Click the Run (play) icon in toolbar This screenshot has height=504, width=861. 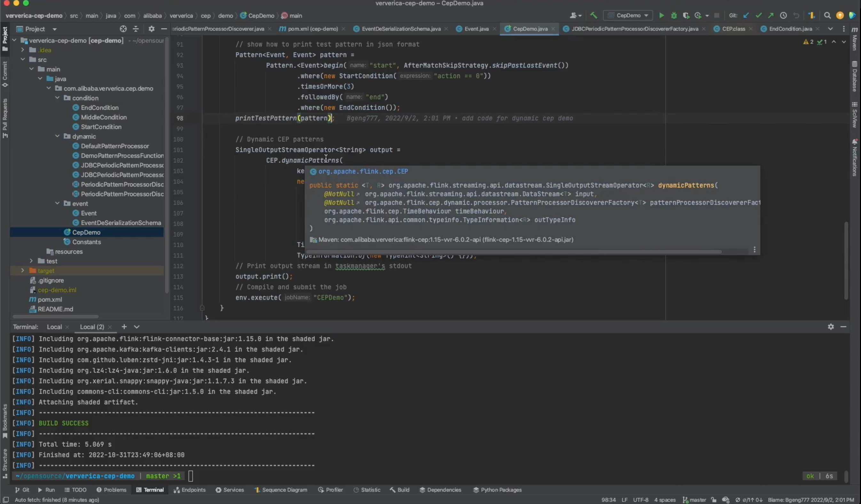[661, 15]
